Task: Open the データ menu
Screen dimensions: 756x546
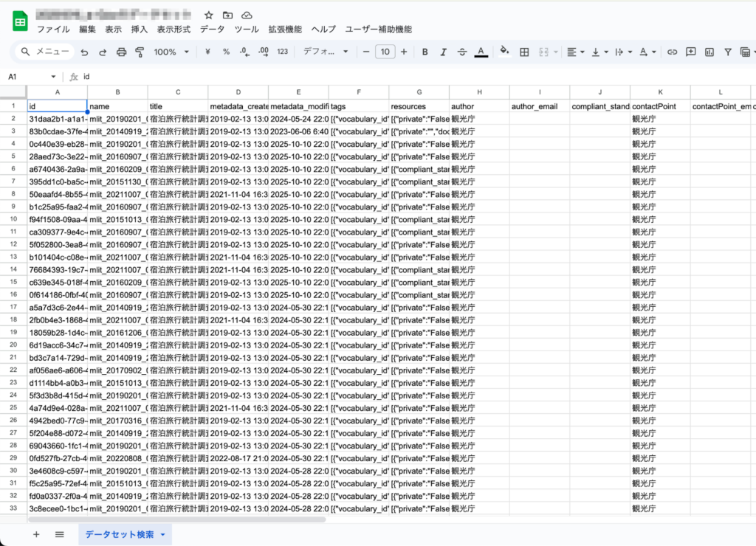Action: (212, 30)
